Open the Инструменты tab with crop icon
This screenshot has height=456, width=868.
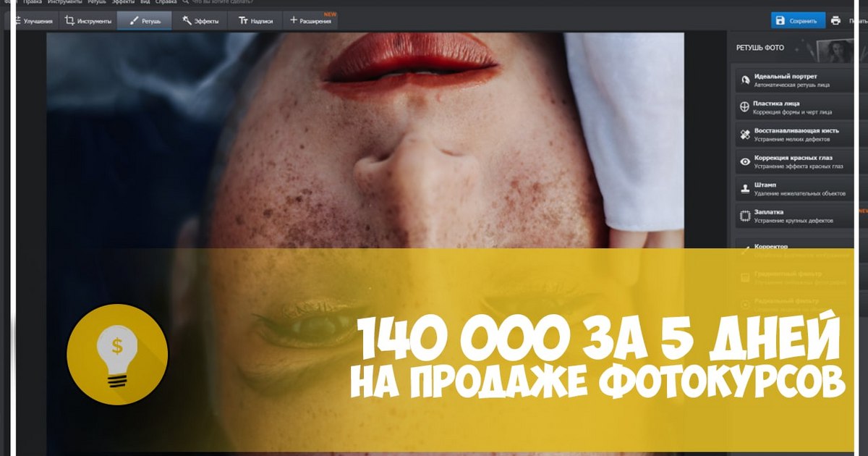88,21
